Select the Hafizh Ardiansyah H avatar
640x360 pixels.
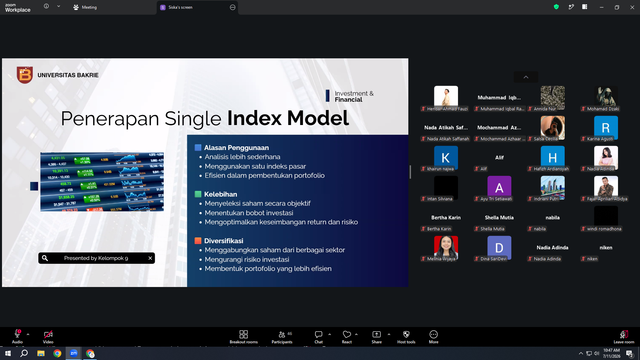pos(553,158)
